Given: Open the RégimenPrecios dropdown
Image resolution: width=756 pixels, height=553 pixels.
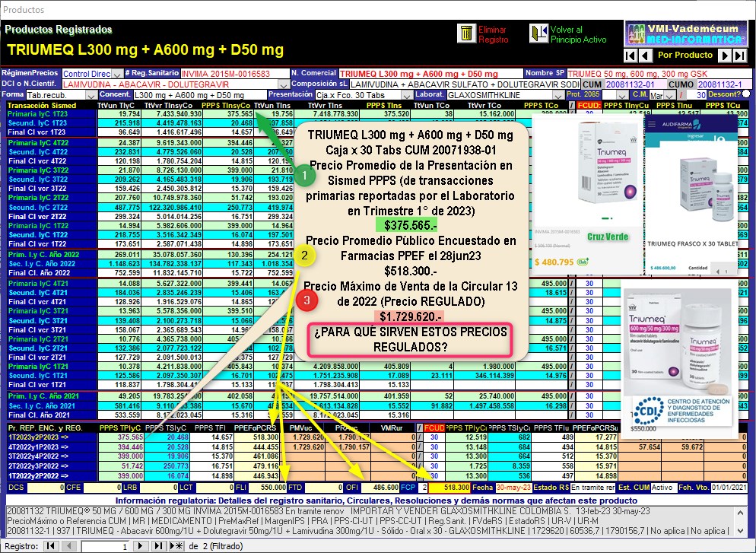Looking at the screenshot, I should [x=116, y=74].
